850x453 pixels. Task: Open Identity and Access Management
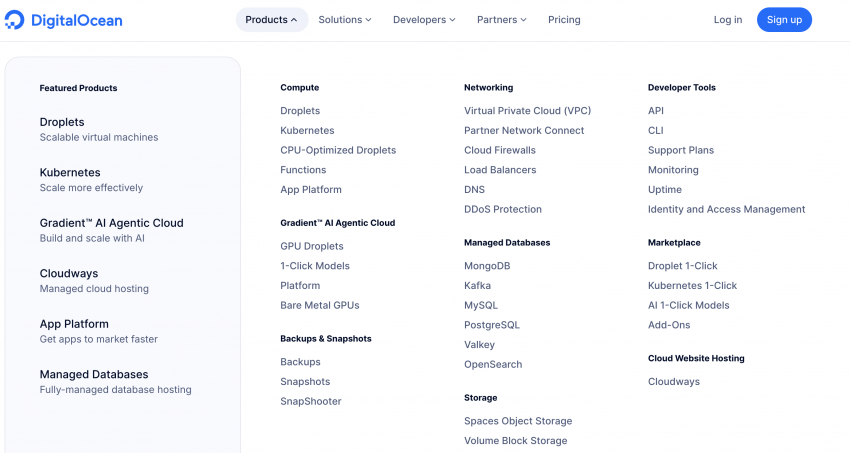[x=726, y=209]
